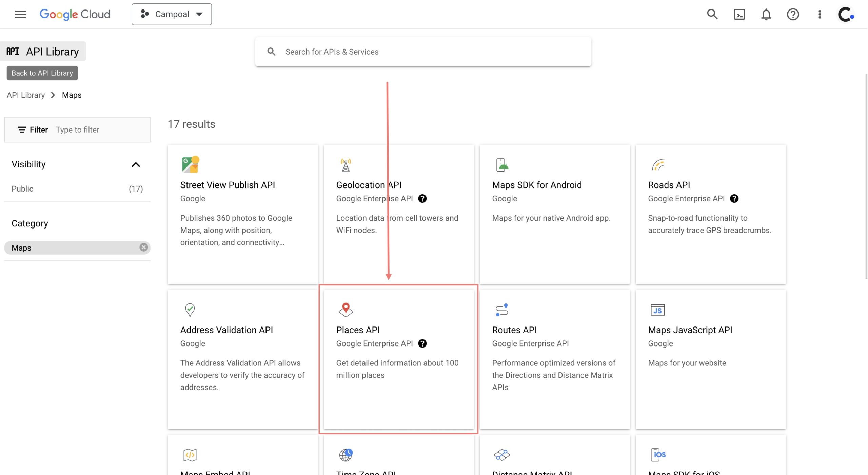
Task: Open the Campoal project selector dropdown
Action: point(172,14)
